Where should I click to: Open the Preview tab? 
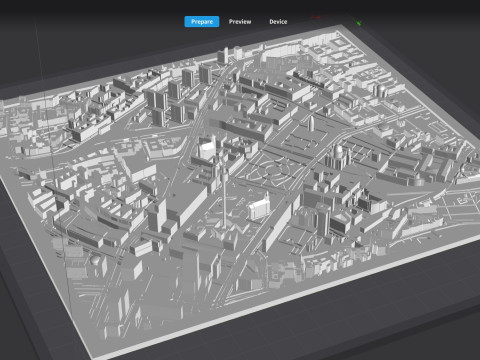pos(240,22)
